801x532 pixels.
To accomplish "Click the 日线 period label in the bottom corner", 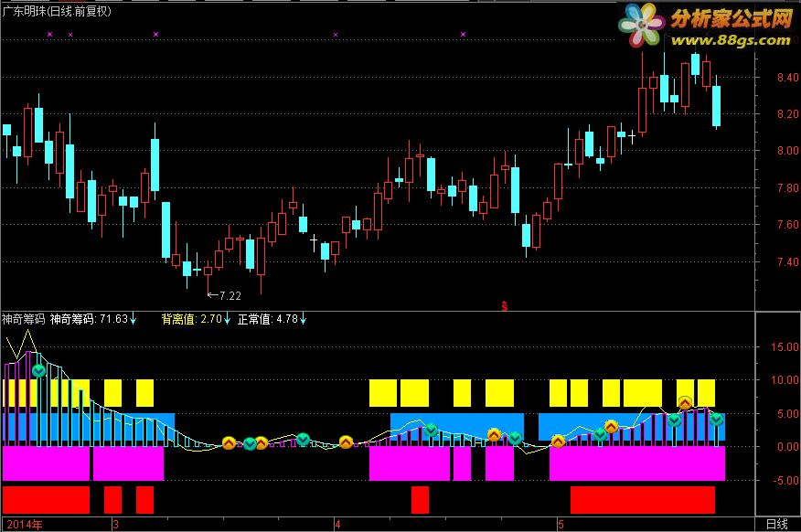I will point(777,524).
